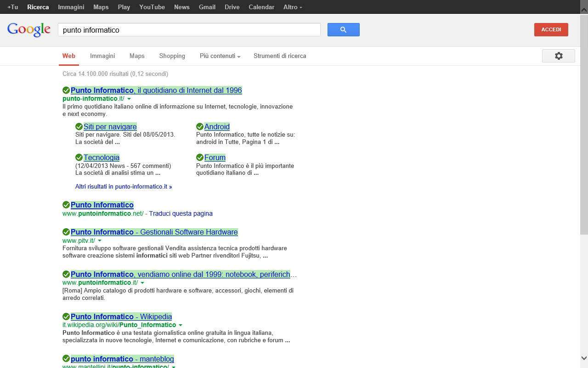
Task: Open the settings gear options
Action: [559, 56]
